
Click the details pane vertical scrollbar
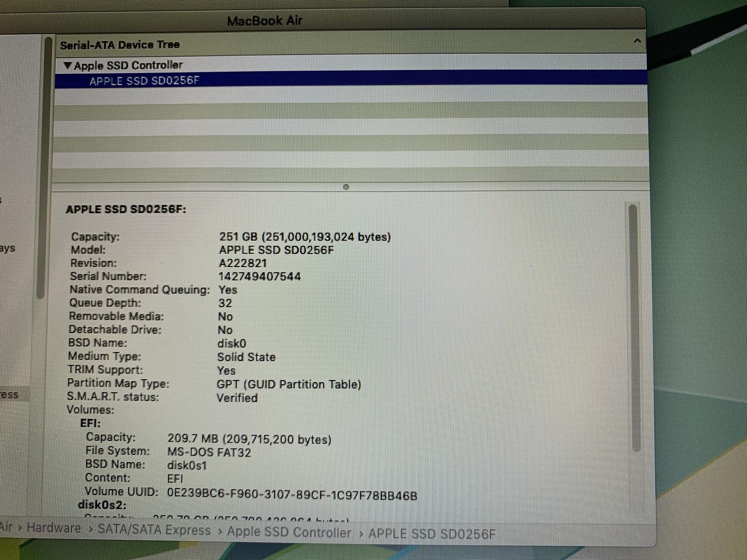[633, 328]
